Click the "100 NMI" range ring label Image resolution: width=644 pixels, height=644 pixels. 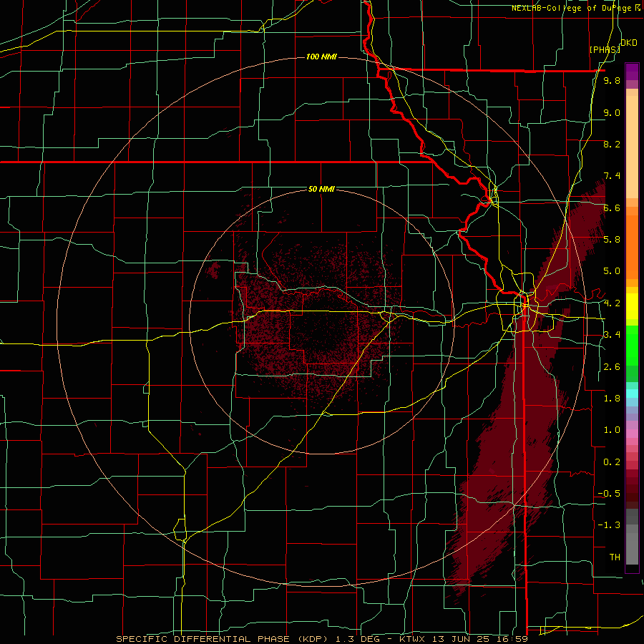321,57
